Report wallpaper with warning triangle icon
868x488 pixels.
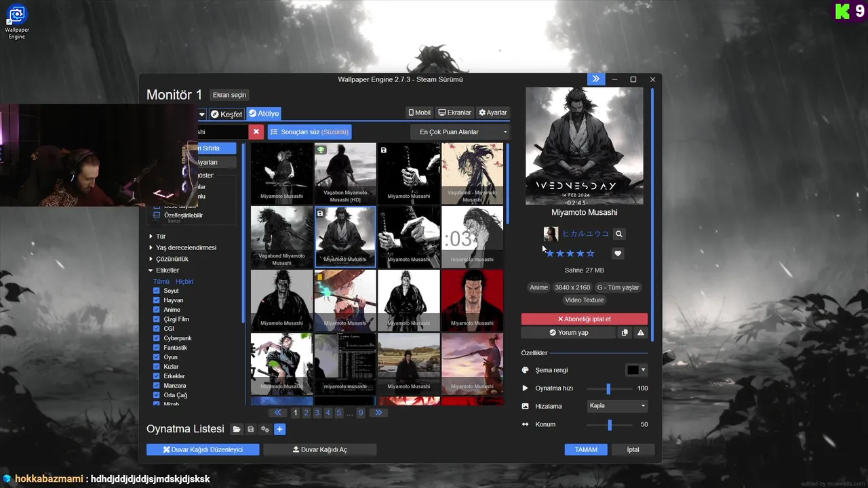click(x=640, y=333)
